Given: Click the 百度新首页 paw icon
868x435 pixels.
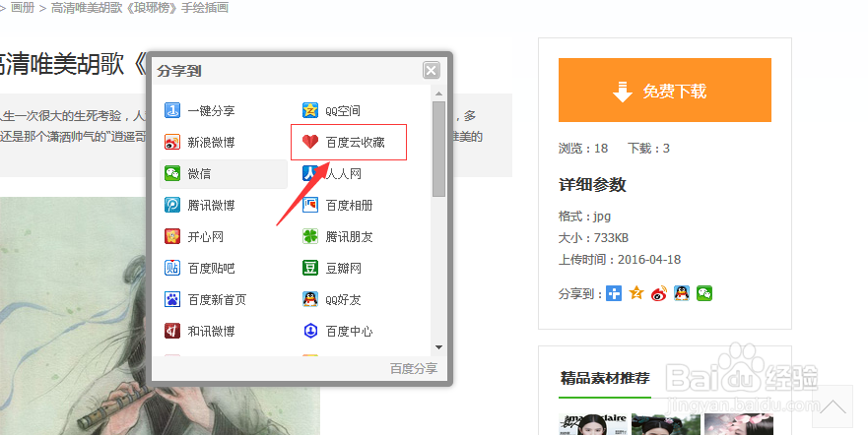Looking at the screenshot, I should pyautogui.click(x=172, y=299).
